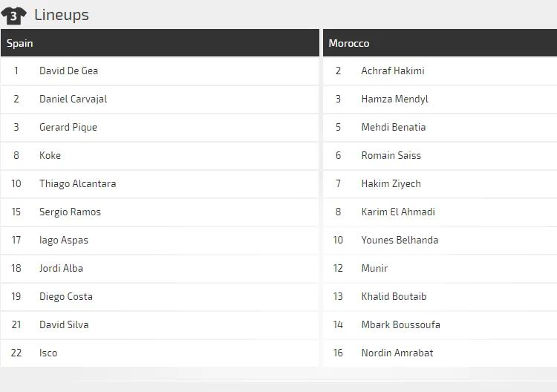Click Nordin Amrabat at number 16

click(397, 353)
